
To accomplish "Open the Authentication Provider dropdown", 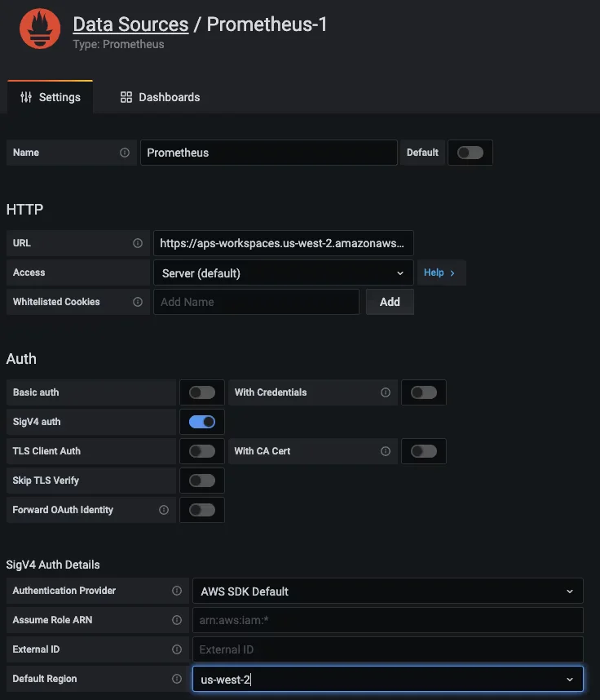I will [387, 590].
